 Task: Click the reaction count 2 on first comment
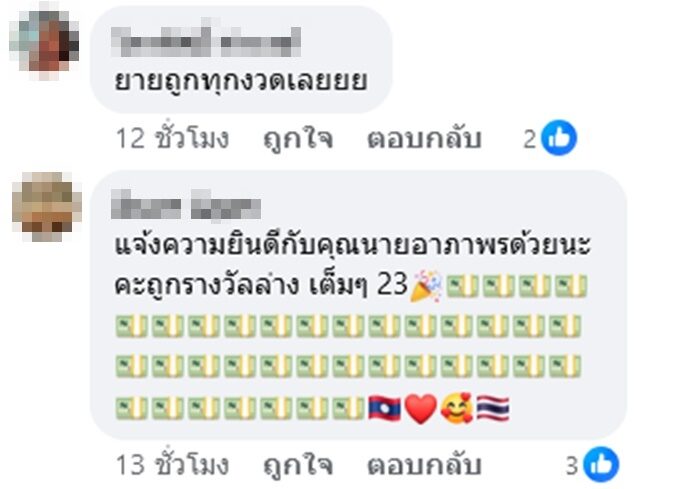point(529,139)
